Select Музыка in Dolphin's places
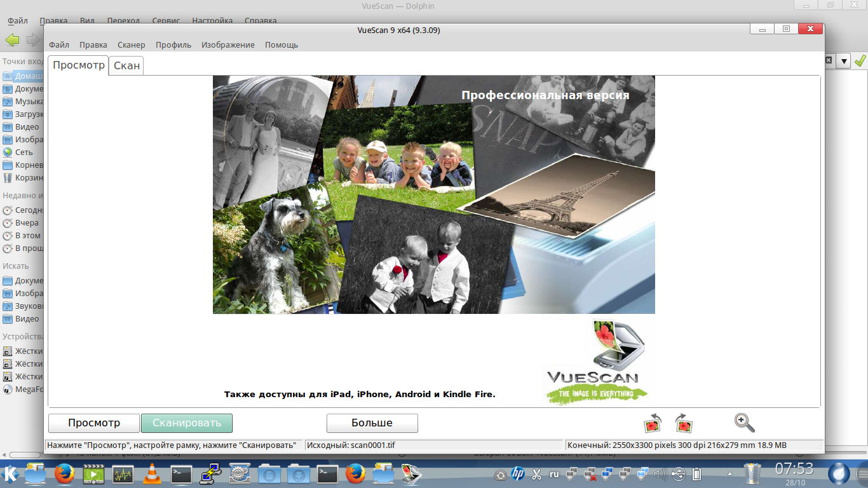This screenshot has width=868, height=488. [x=23, y=102]
